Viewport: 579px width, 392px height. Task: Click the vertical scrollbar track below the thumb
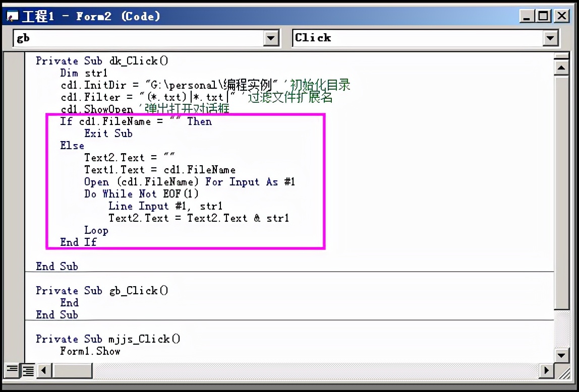(562, 329)
